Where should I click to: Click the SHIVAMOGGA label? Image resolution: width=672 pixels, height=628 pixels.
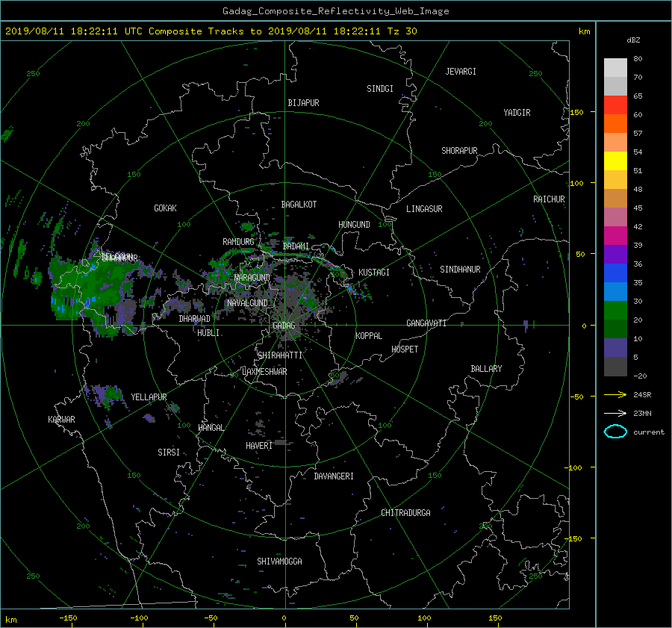(279, 561)
